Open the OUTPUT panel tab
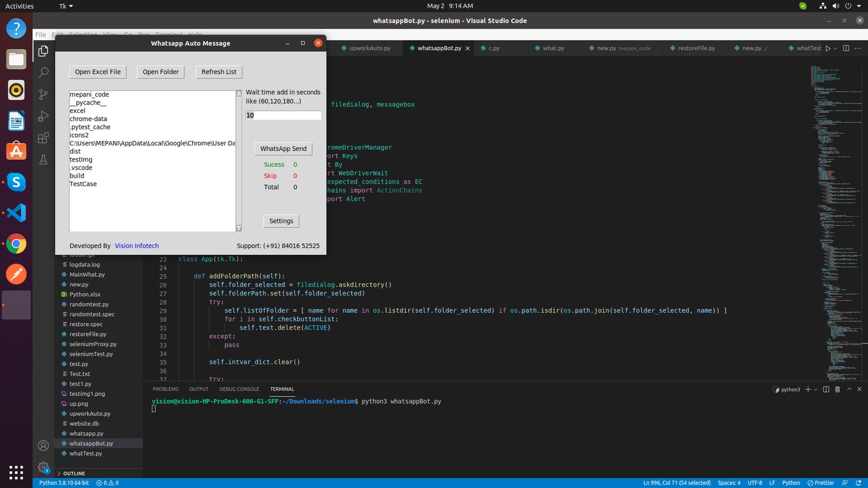 pos(199,389)
